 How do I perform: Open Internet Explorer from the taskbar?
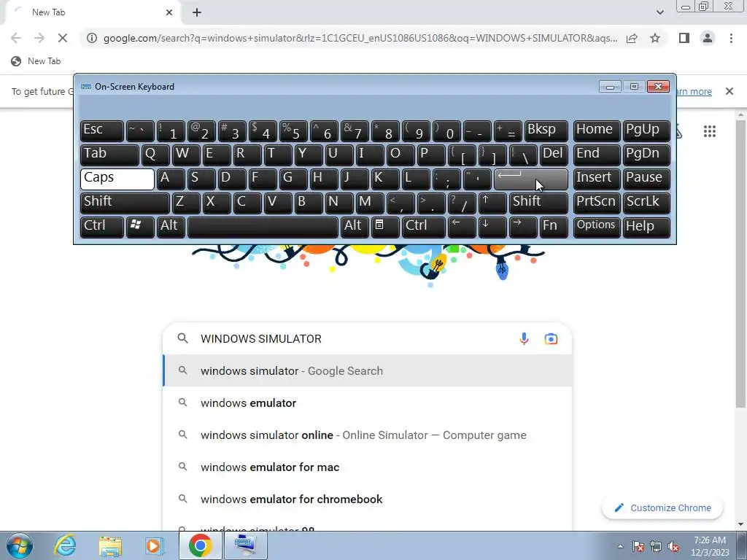pyautogui.click(x=65, y=545)
